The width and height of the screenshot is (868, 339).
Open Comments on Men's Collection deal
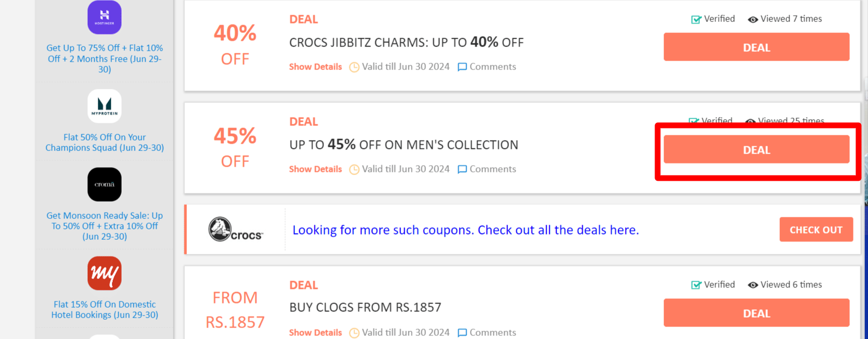pos(486,169)
